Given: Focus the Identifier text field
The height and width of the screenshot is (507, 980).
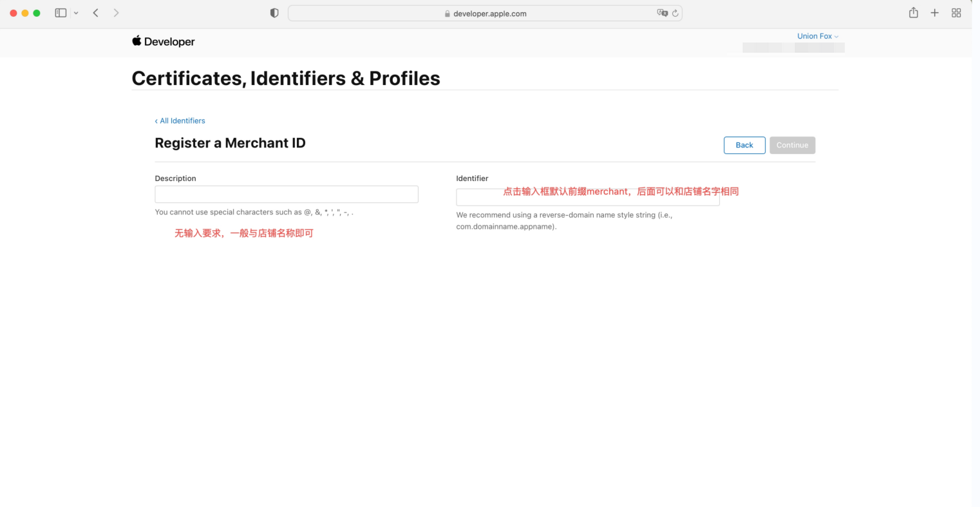Looking at the screenshot, I should (x=587, y=197).
